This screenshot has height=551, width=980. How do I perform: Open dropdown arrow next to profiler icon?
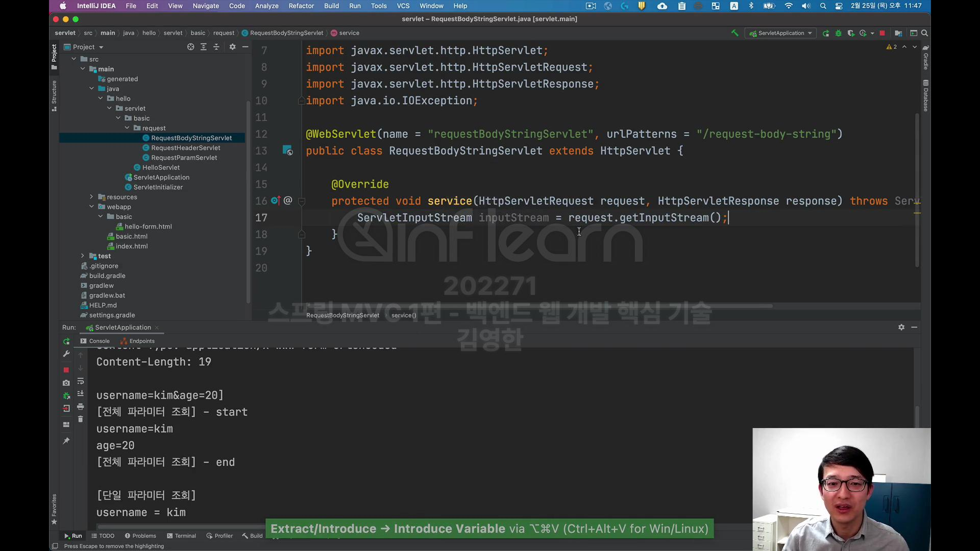click(872, 33)
